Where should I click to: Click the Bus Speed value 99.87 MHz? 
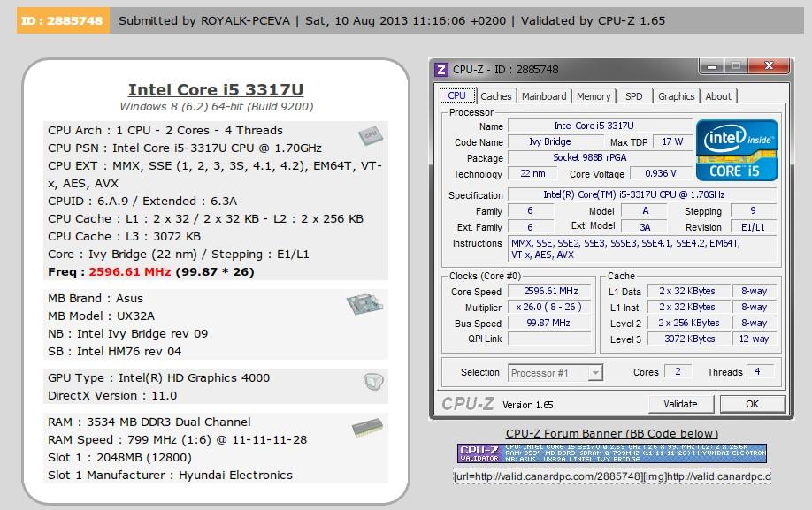click(549, 324)
